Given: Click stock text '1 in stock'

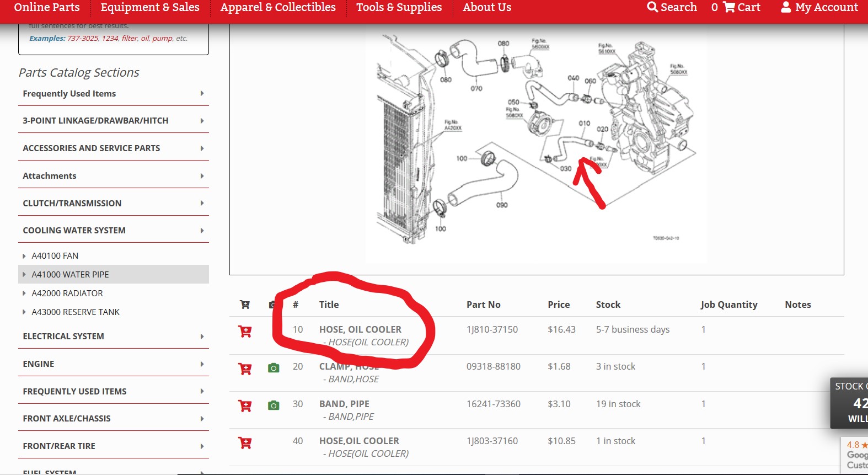Looking at the screenshot, I should point(615,441).
